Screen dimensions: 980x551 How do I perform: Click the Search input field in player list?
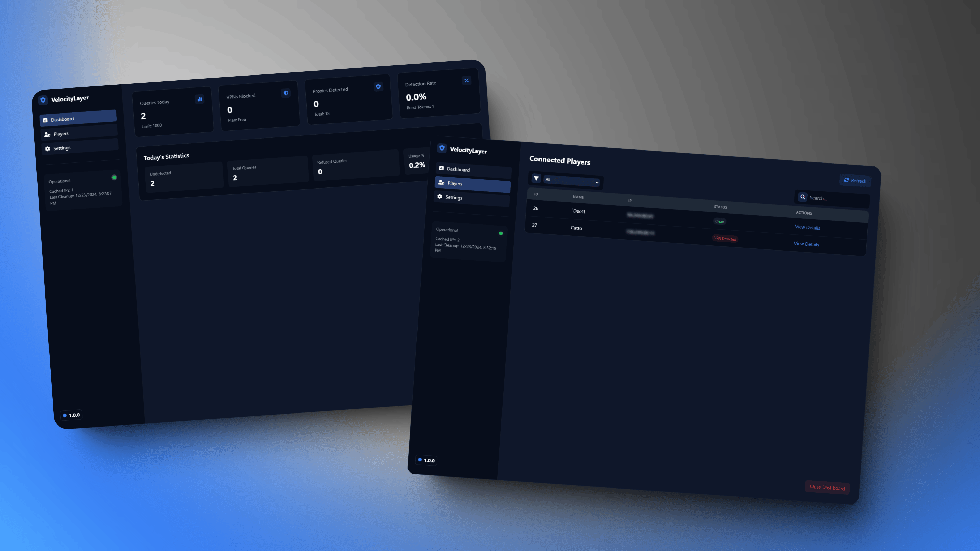click(x=835, y=198)
